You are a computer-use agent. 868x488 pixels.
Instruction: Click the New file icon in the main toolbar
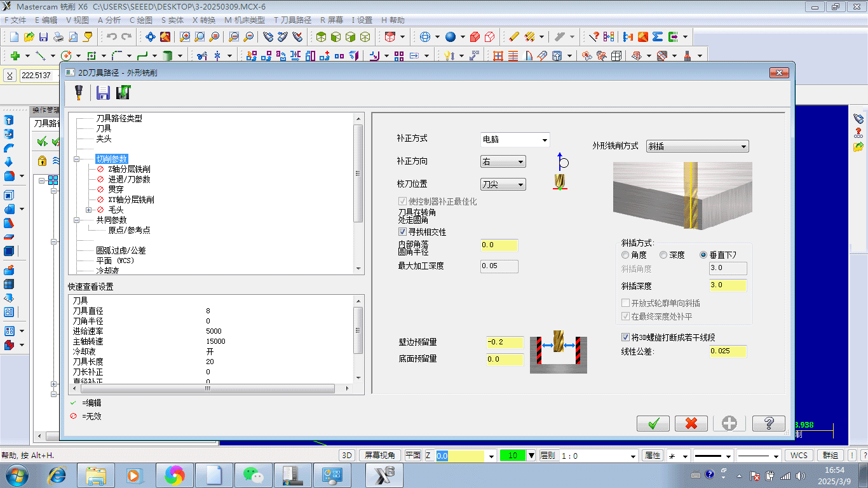click(x=14, y=37)
